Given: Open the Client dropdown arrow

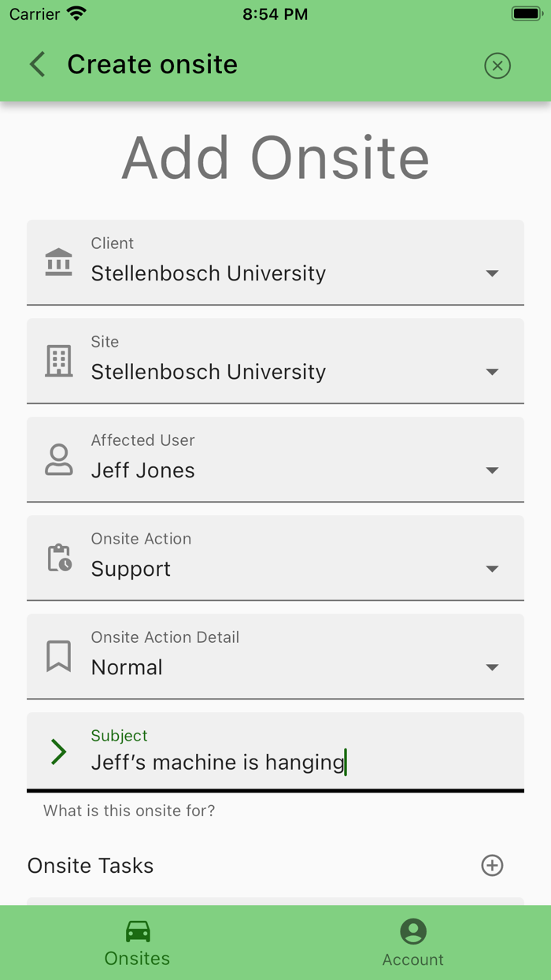Looking at the screenshot, I should point(492,273).
